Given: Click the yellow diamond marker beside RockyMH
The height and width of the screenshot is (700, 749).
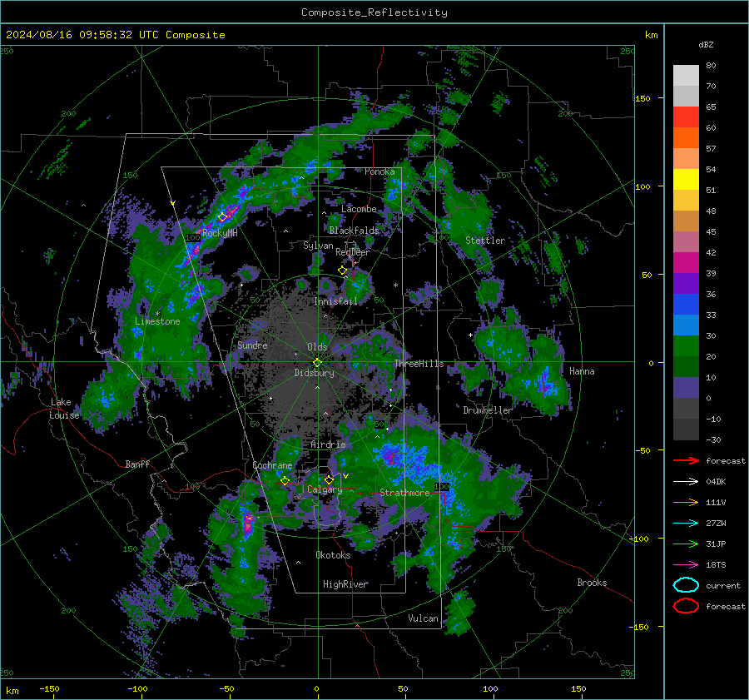Looking at the screenshot, I should [222, 217].
